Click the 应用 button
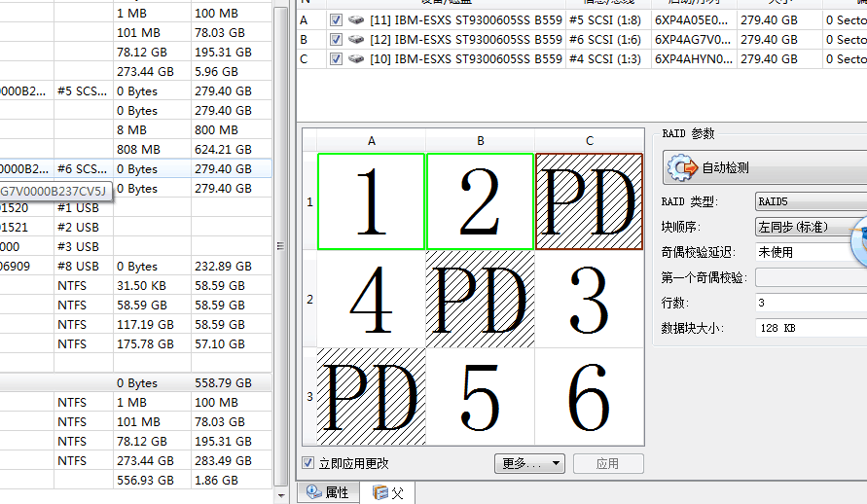Screen dimensions: 867x504 pyautogui.click(x=608, y=464)
